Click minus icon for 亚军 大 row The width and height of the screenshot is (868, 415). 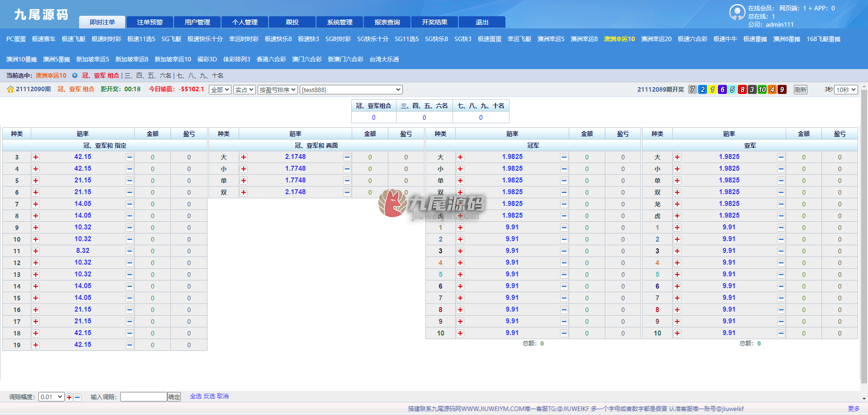[781, 157]
